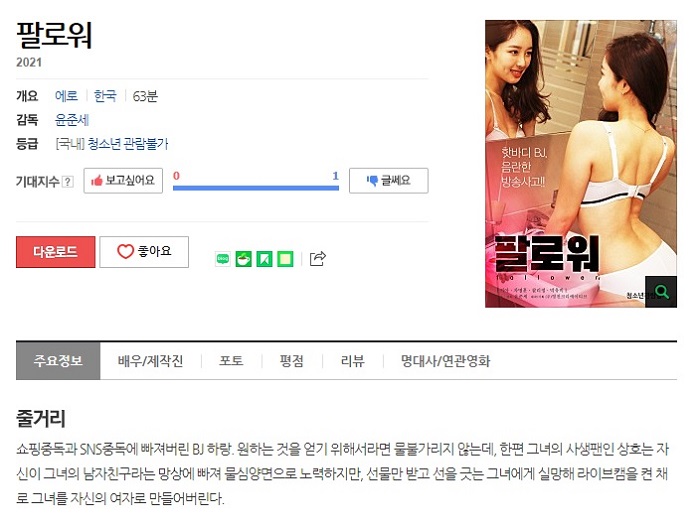Click the heart 좋아요 button
Screen dimensions: 700x527
coord(144,252)
